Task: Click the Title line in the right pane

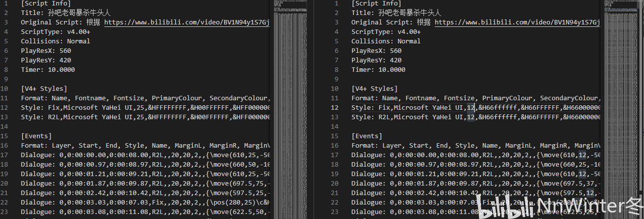Action: pos(396,13)
